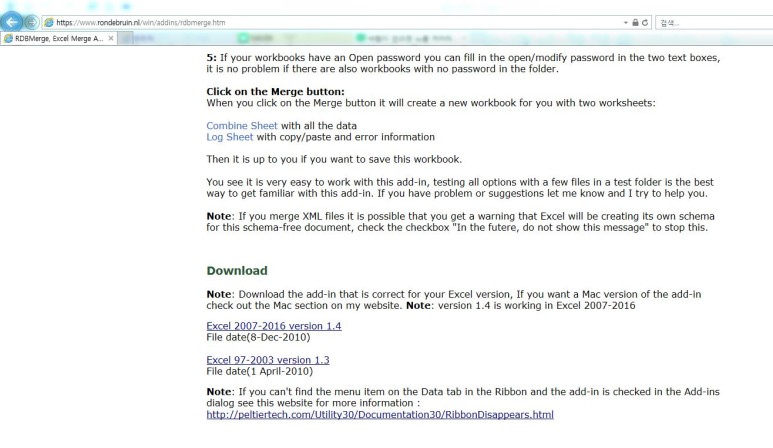Image resolution: width=773 pixels, height=448 pixels.
Task: Click the favicon on the RDBMerge tab
Action: 8,38
